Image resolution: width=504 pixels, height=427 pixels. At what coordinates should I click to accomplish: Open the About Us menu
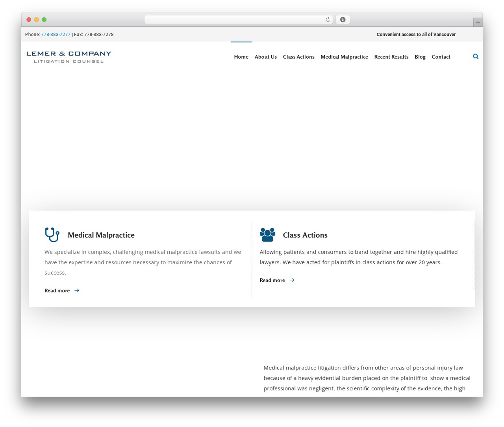click(x=265, y=57)
